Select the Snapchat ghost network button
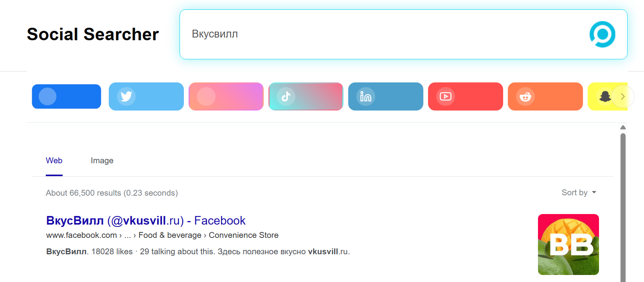This screenshot has width=644, height=282. (604, 96)
